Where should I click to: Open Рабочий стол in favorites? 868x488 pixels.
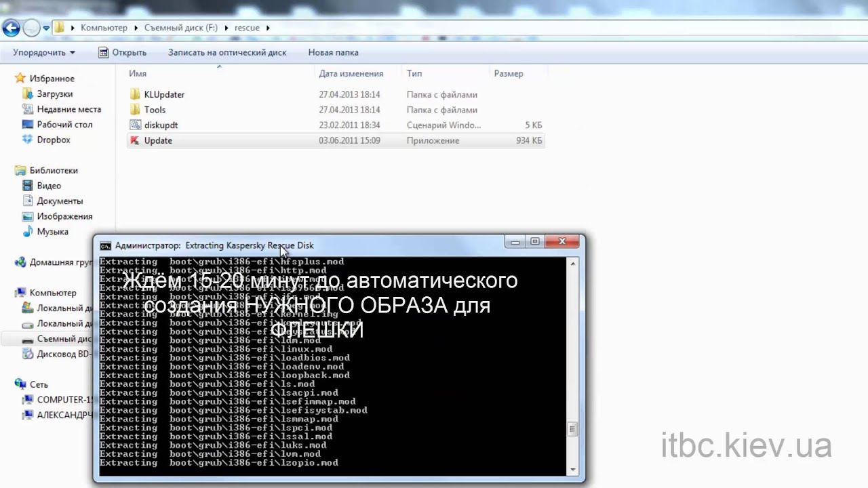(64, 125)
